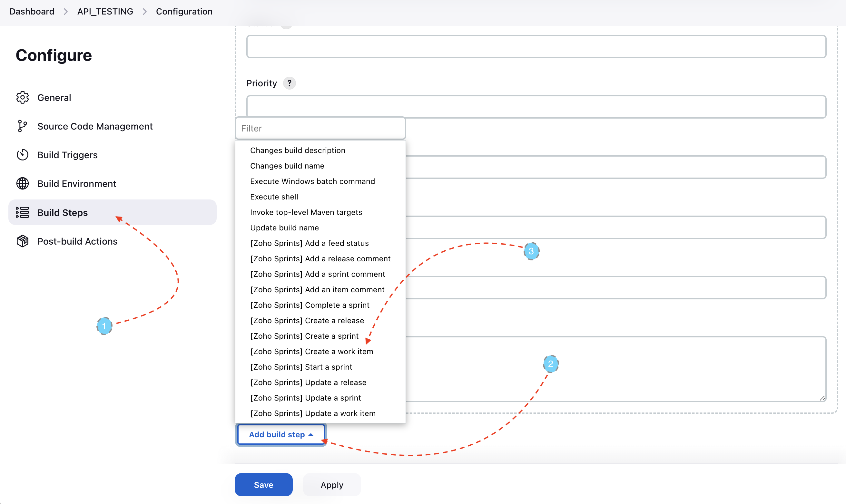Open the General section
This screenshot has width=846, height=504.
tap(113, 97)
